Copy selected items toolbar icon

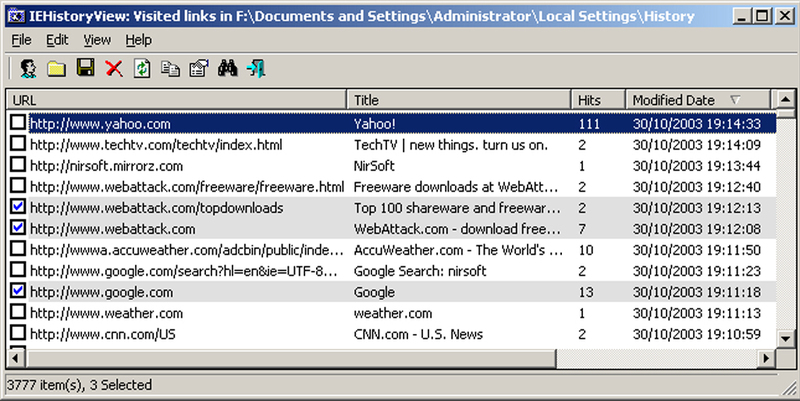170,68
